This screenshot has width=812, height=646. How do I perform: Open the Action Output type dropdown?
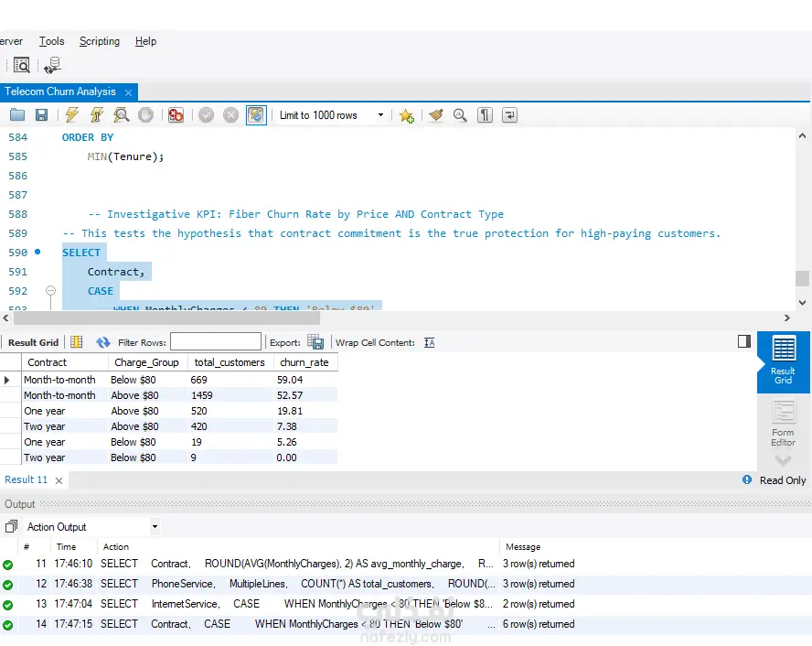155,527
